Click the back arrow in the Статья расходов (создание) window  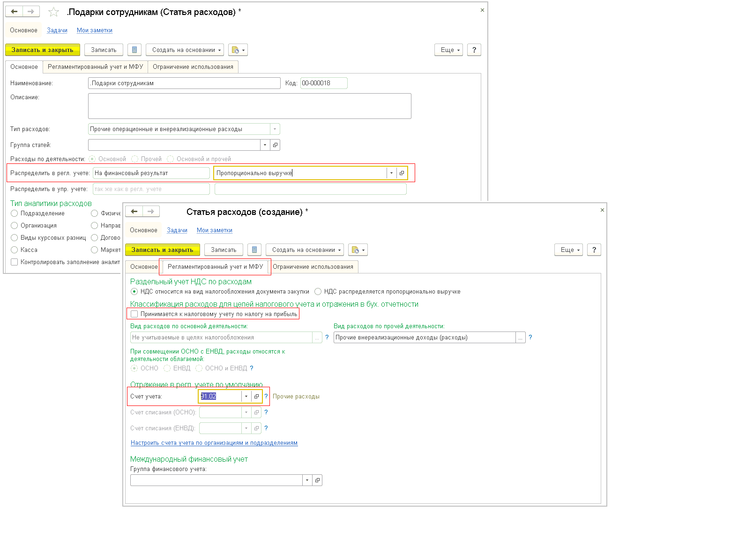pos(134,212)
